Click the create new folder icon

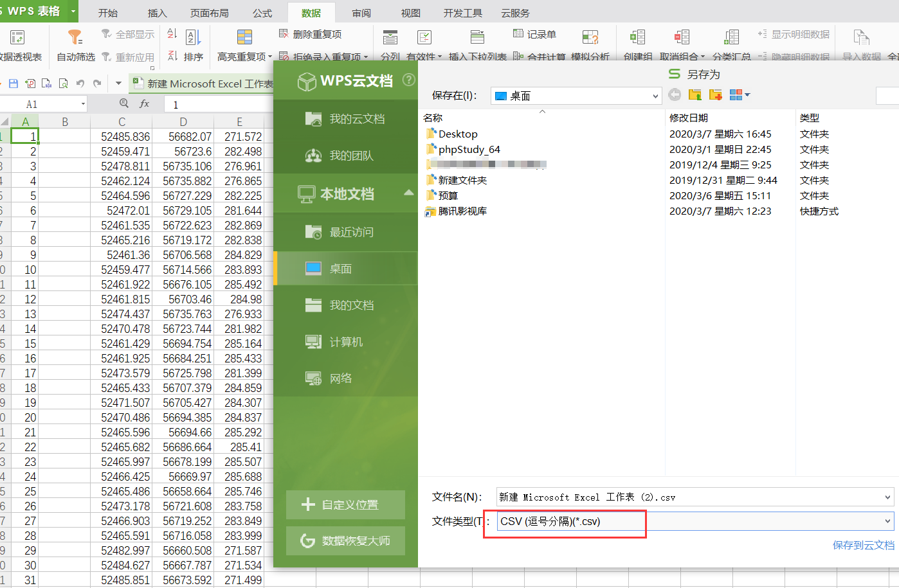(716, 95)
